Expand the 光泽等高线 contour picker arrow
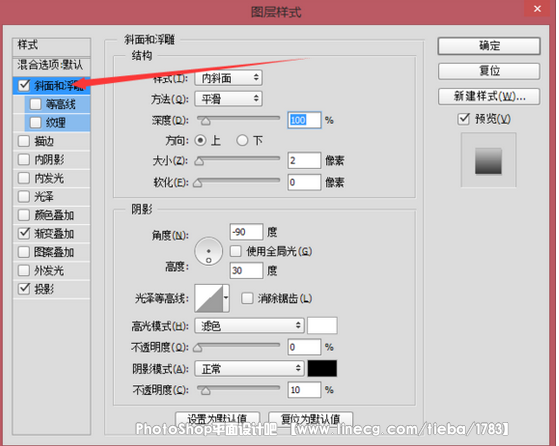The height and width of the screenshot is (446, 559). pyautogui.click(x=226, y=298)
